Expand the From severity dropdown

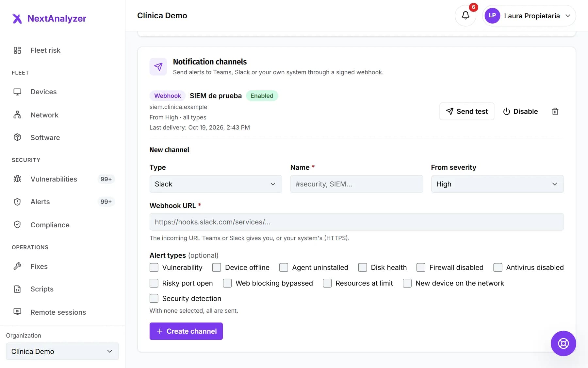[x=497, y=184]
